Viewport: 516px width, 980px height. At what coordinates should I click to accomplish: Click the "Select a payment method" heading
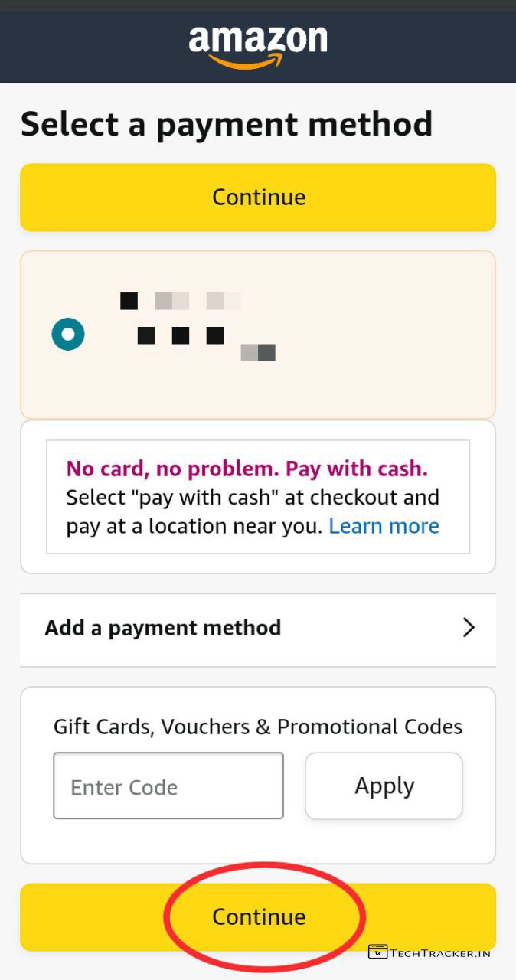coord(227,124)
